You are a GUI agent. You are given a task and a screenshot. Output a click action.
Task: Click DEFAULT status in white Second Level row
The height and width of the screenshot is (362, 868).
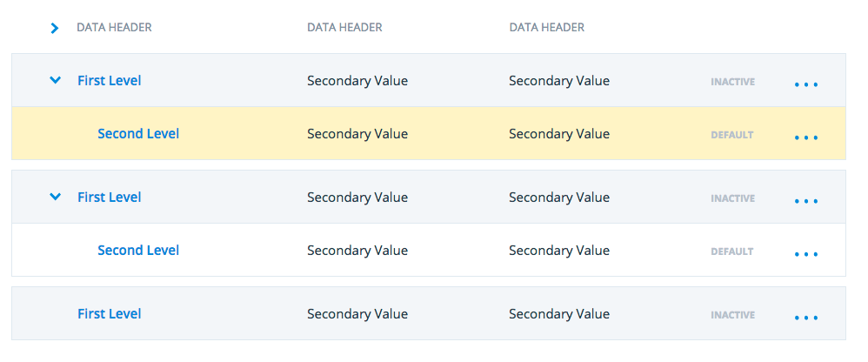tap(731, 251)
